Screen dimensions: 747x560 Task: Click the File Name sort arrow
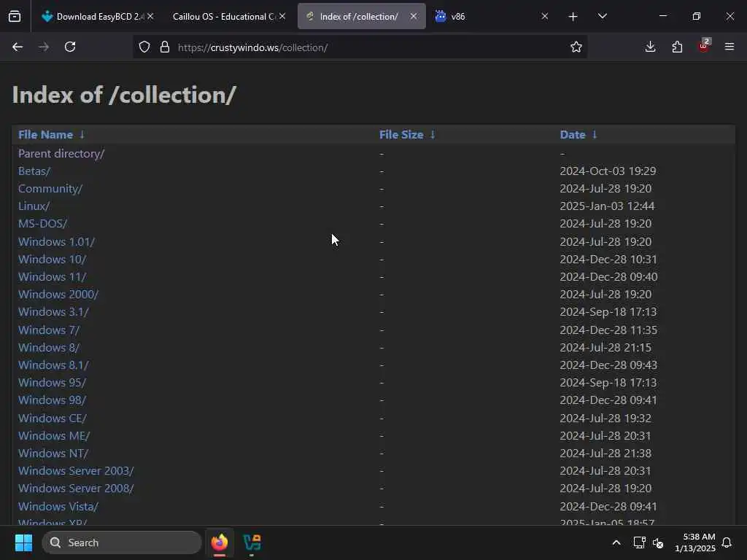click(82, 135)
